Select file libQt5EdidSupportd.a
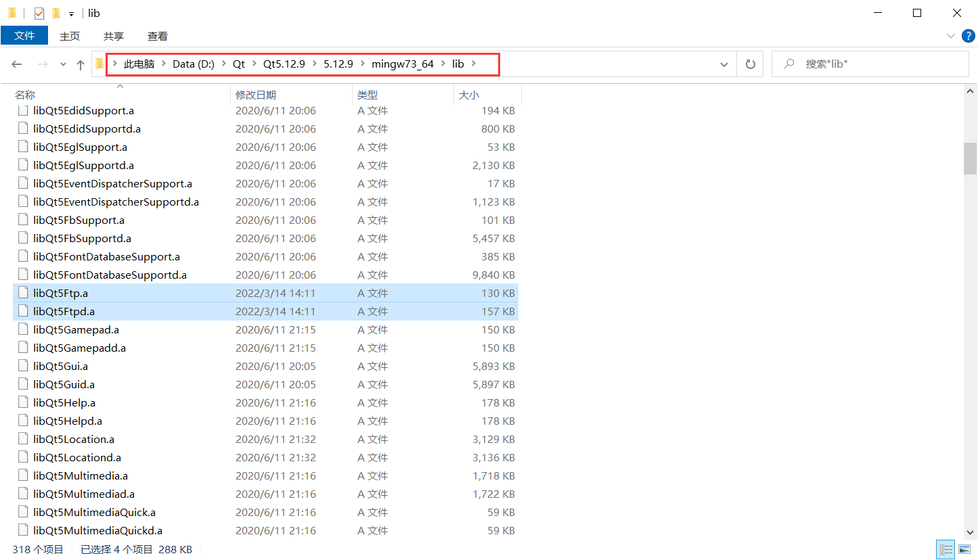The width and height of the screenshot is (978, 560). point(265,129)
